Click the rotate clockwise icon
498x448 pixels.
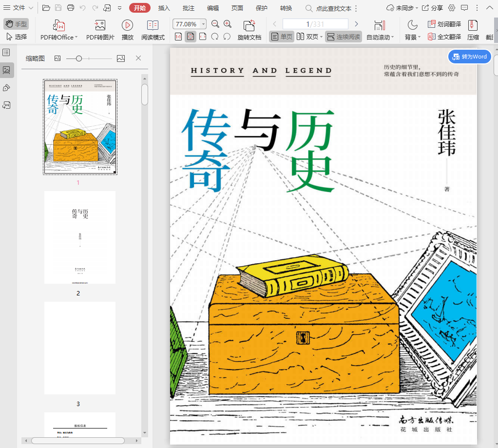coord(215,37)
